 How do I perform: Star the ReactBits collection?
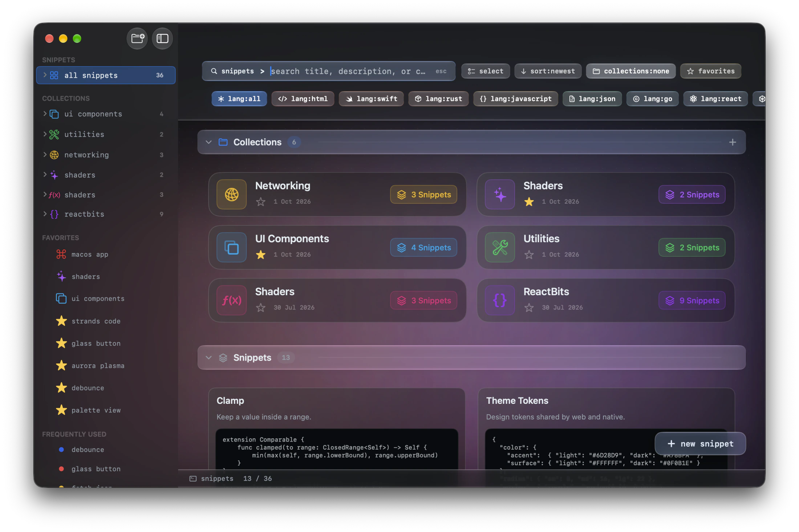529,308
